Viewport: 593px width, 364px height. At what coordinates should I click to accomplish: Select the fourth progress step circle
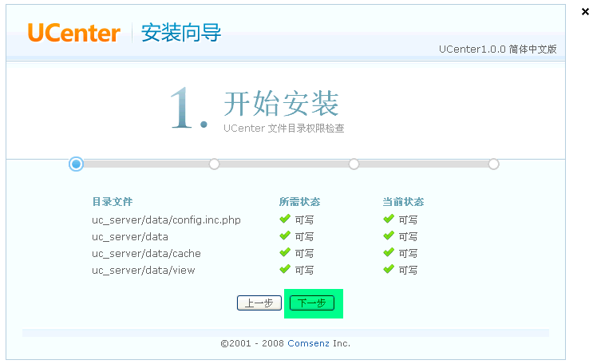click(x=493, y=164)
